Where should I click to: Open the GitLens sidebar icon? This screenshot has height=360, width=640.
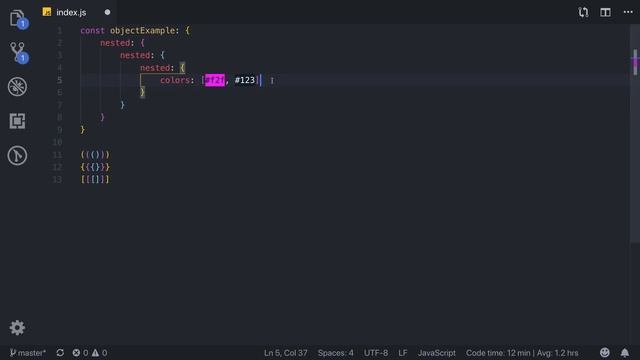(18, 156)
